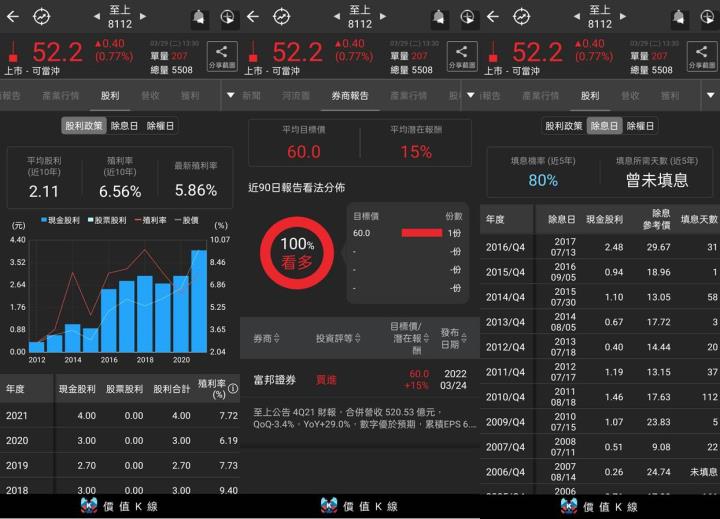Viewport: 720px width, 519px height.
Task: Tap the 100% 看多 donut chart
Action: point(297,253)
